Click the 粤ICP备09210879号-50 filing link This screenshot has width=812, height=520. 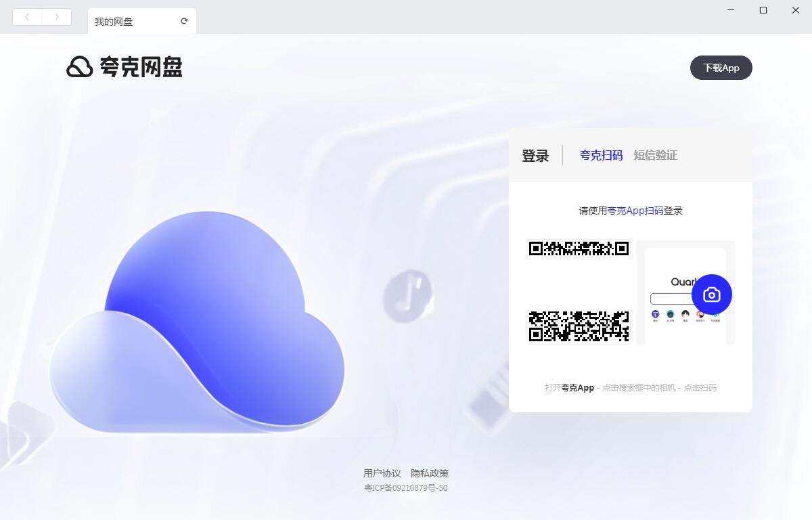pyautogui.click(x=407, y=487)
